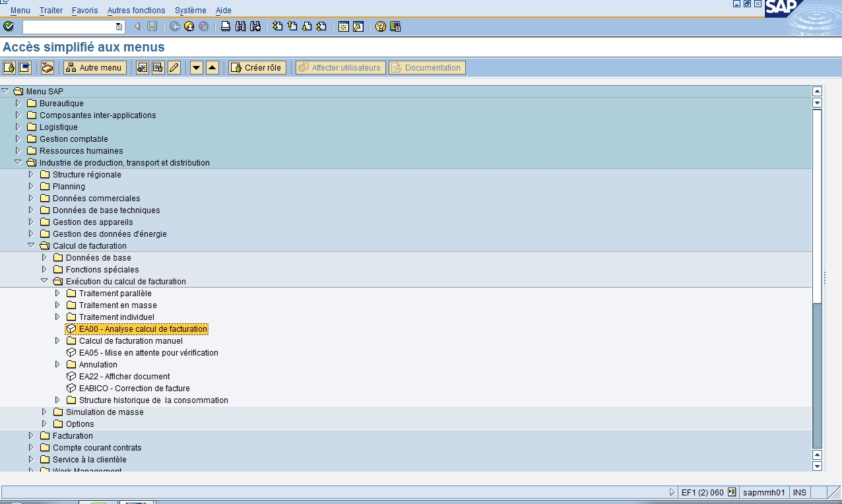Open the Traiter menu
This screenshot has width=842, height=504.
[51, 11]
